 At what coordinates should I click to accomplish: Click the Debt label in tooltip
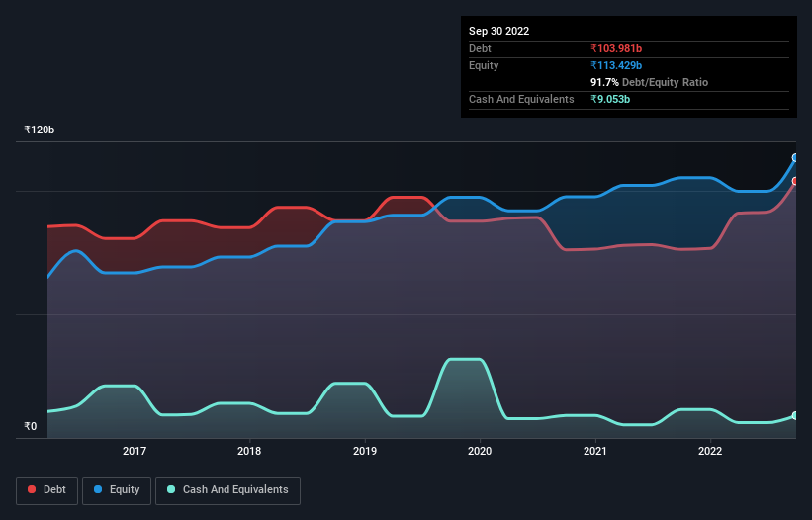point(480,48)
